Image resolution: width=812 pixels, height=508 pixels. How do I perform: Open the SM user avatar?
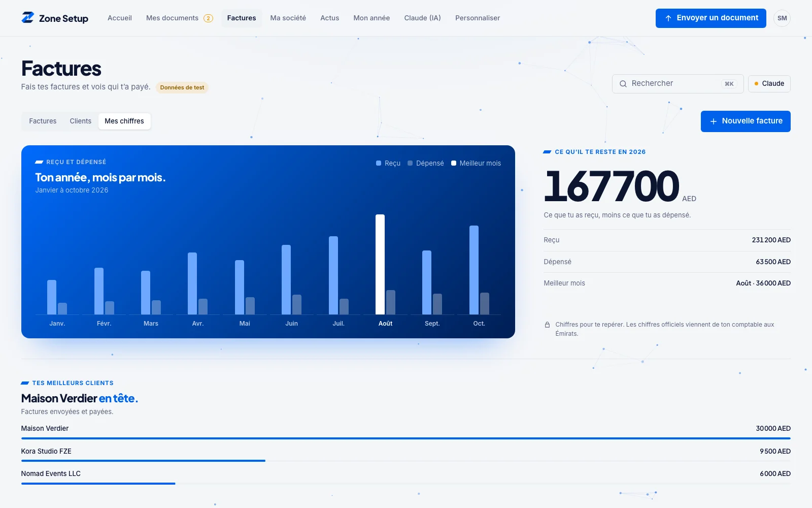(x=782, y=18)
